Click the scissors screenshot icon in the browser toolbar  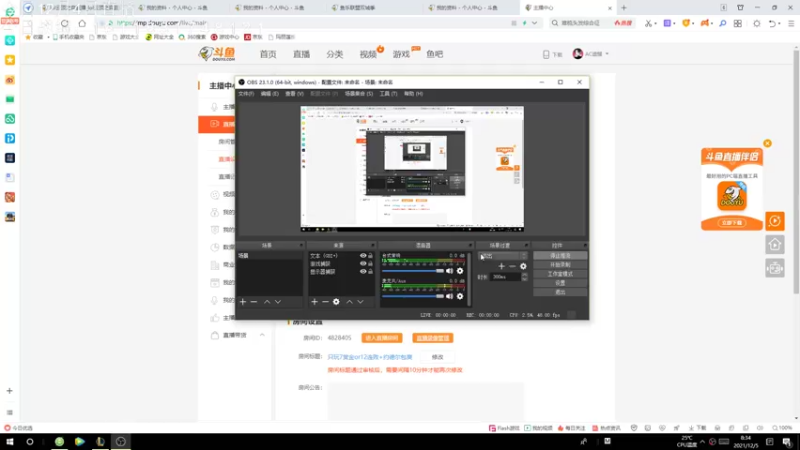pos(648,23)
